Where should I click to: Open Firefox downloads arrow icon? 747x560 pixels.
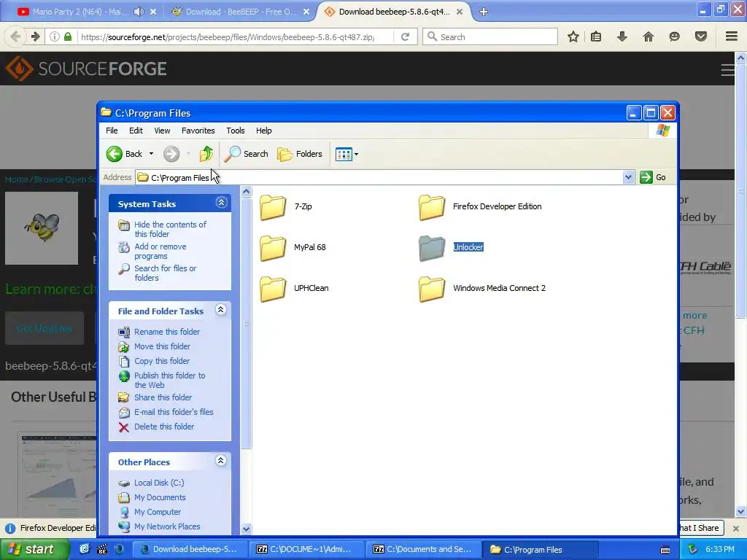coord(622,36)
